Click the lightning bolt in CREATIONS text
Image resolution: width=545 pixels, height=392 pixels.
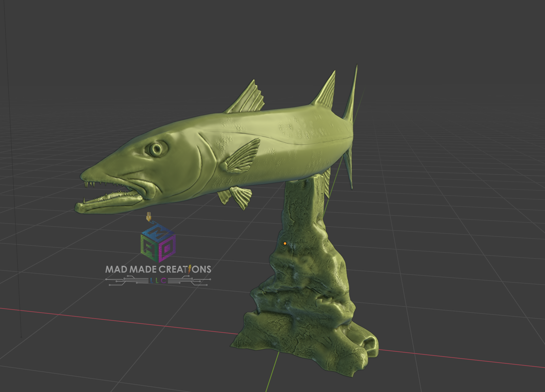click(190, 269)
